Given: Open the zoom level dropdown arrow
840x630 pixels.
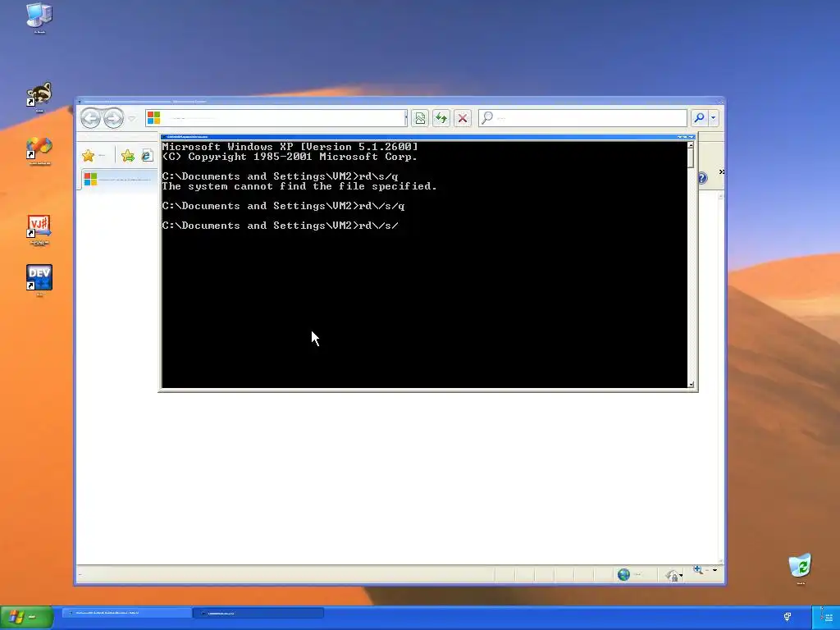Looking at the screenshot, I should pos(714,570).
